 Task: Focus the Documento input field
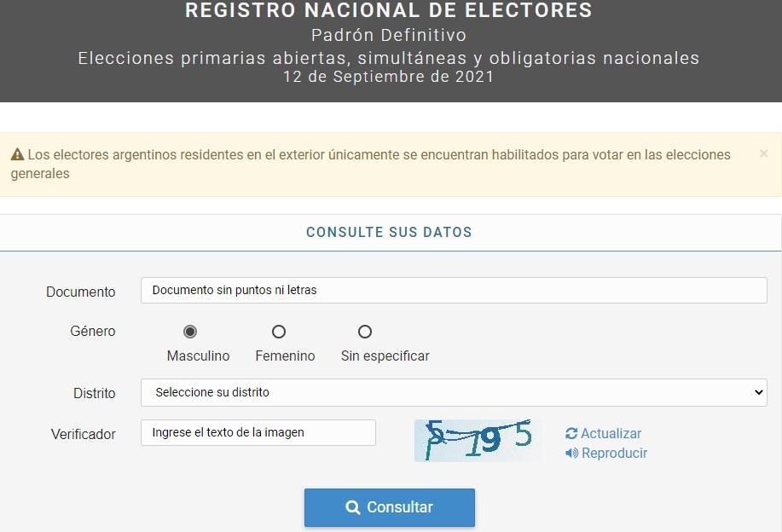coord(454,290)
